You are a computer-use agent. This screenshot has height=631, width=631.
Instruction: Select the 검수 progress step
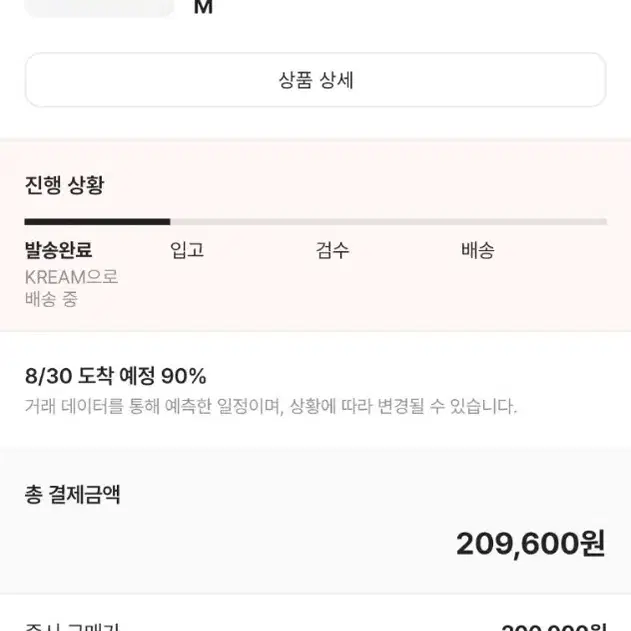[332, 250]
